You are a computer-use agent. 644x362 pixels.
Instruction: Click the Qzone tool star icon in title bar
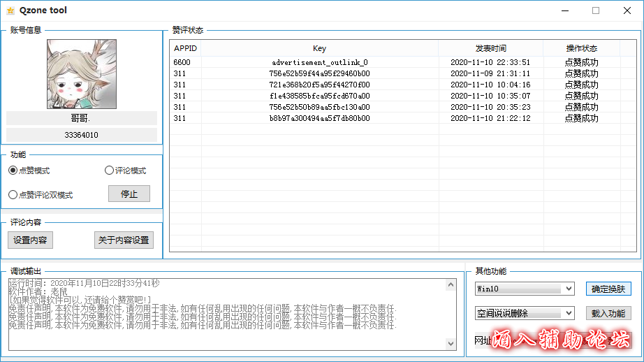pos(10,10)
